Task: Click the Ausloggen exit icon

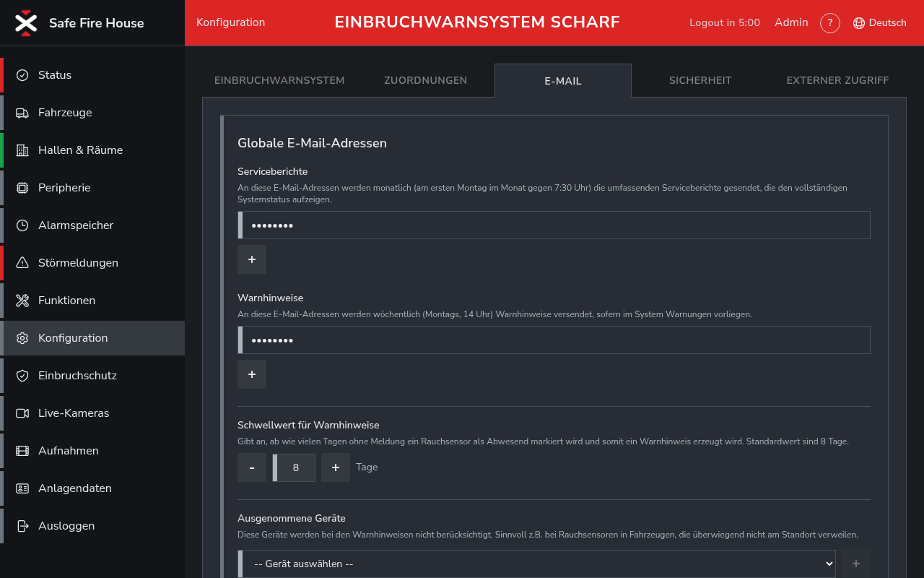Action: point(22,526)
